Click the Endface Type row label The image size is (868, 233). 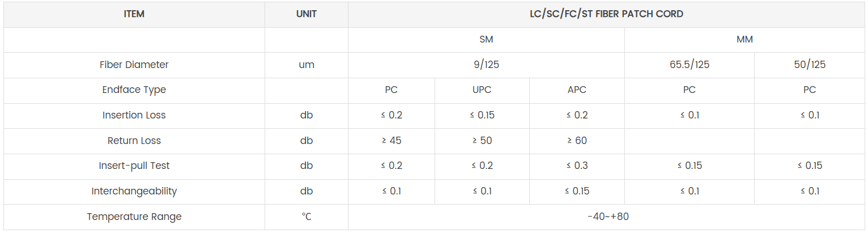(x=134, y=90)
